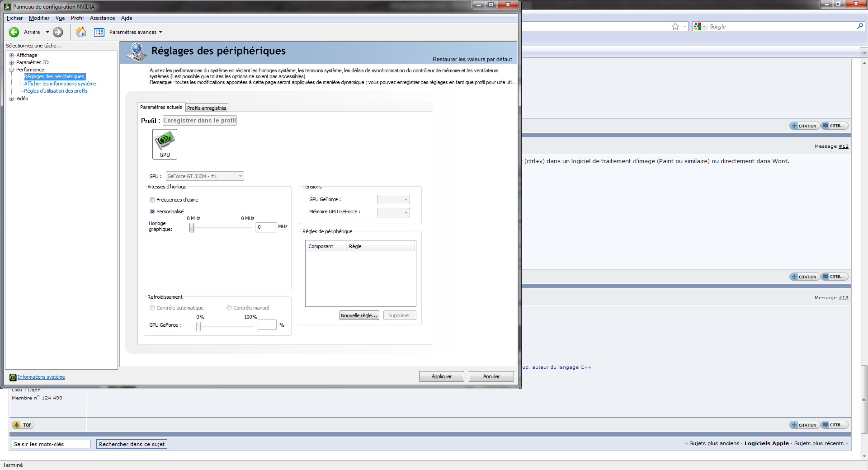The height and width of the screenshot is (470, 868).
Task: Expand the Paramètres 3D tree node
Action: pyautogui.click(x=12, y=62)
